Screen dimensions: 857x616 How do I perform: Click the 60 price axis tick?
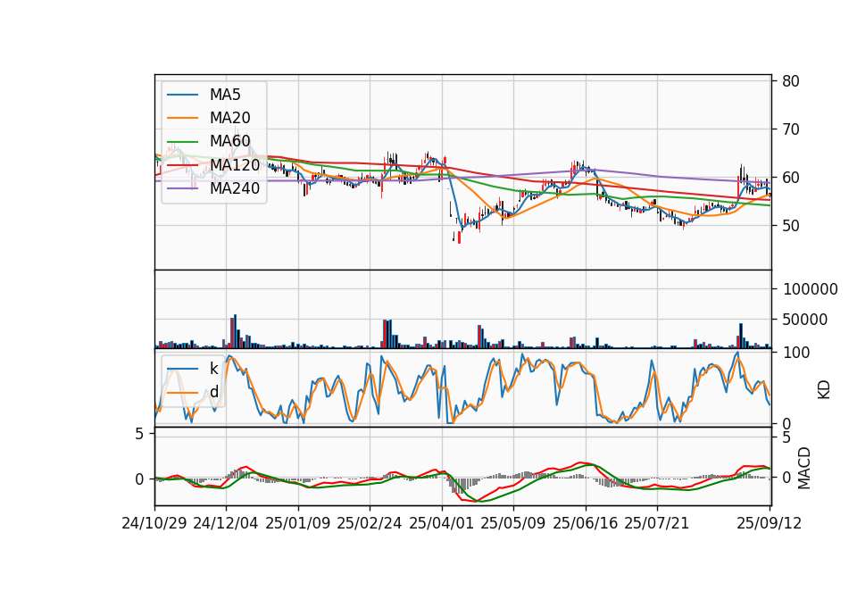791,178
